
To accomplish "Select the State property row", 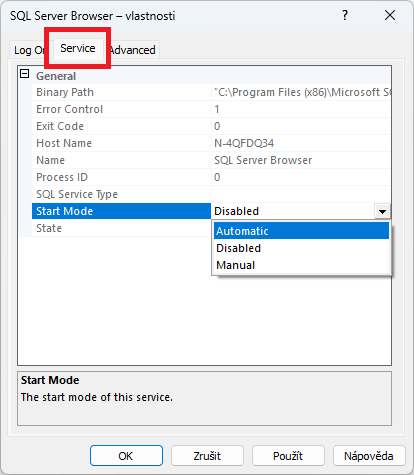I will [122, 228].
